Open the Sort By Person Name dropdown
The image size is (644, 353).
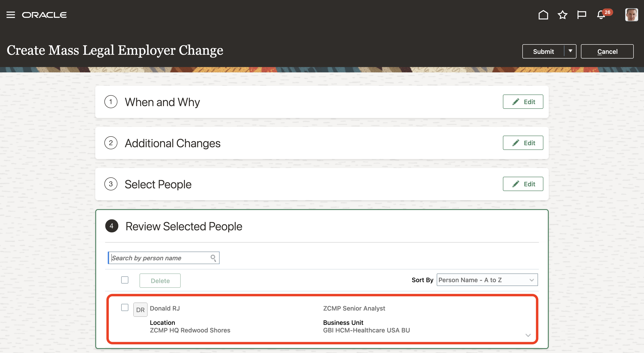coord(487,280)
